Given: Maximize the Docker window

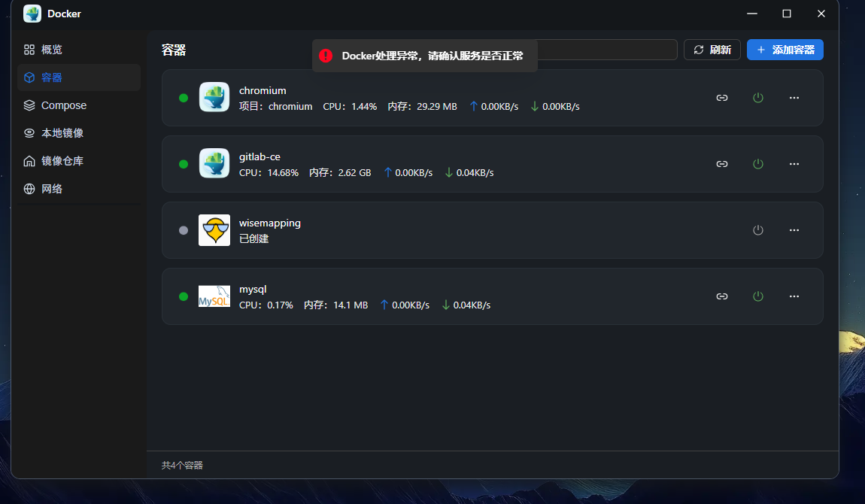Looking at the screenshot, I should pos(787,14).
